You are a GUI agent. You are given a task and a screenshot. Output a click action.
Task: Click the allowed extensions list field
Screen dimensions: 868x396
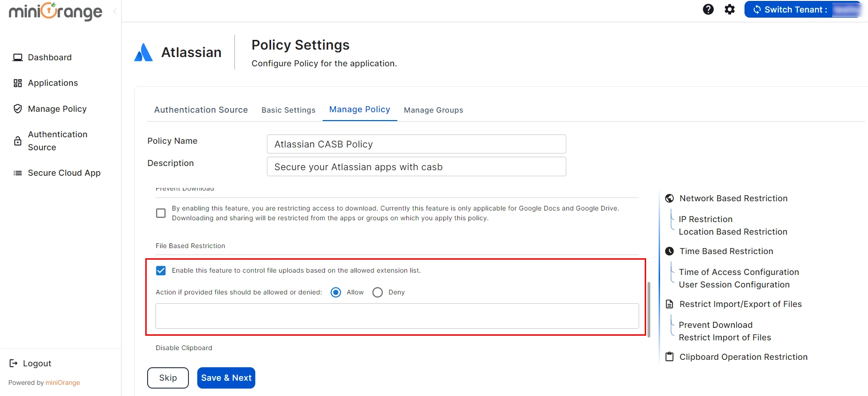[397, 316]
